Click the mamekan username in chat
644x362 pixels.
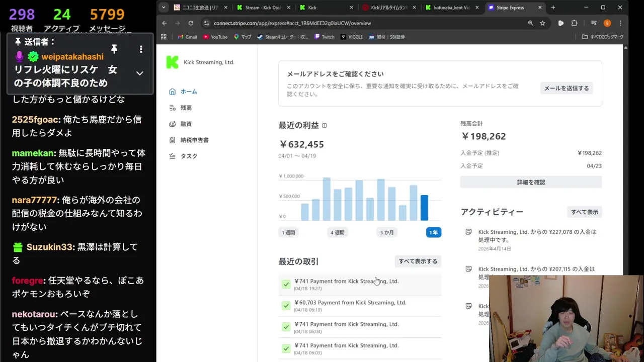point(33,153)
